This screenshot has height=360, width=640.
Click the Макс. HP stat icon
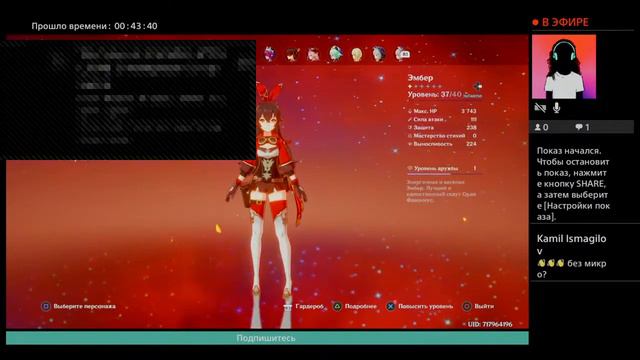[x=410, y=111]
